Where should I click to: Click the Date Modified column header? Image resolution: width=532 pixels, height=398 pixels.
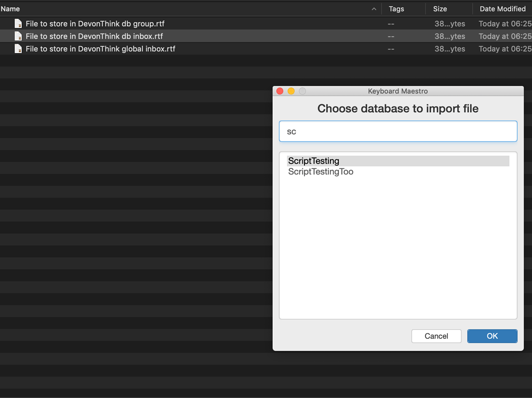(x=502, y=9)
